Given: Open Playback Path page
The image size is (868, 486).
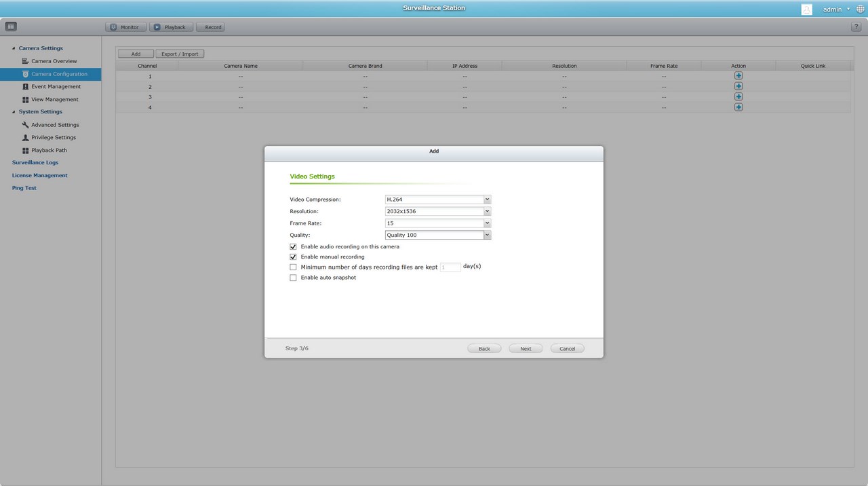Looking at the screenshot, I should click(x=49, y=151).
